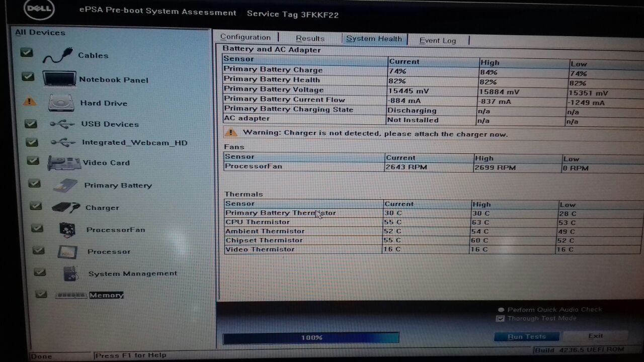Toggle the ProcessorFan checkbox
644x362 pixels.
tap(37, 228)
